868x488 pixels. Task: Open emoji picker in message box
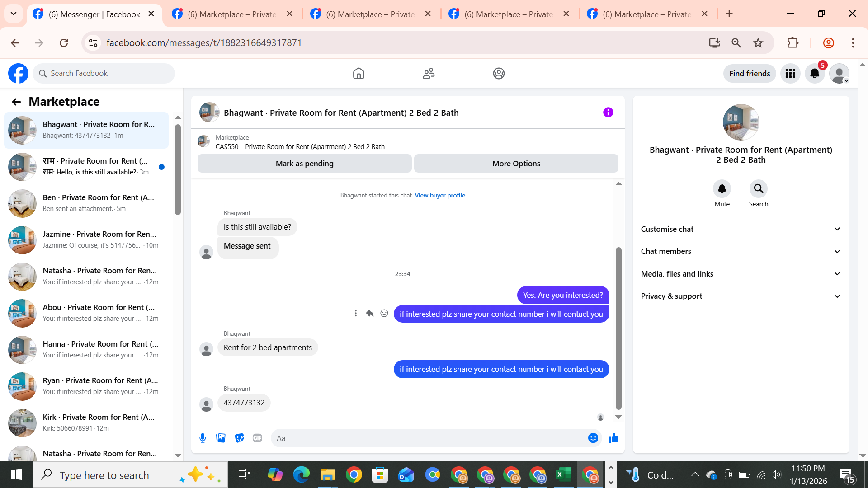[593, 438]
